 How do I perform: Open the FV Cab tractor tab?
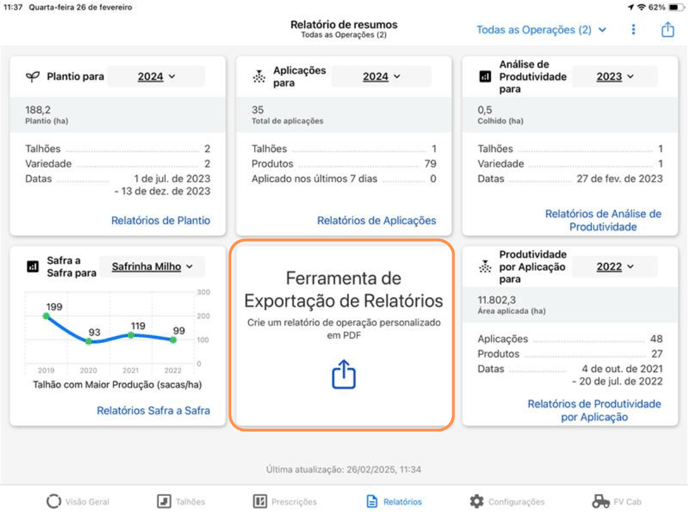click(x=616, y=501)
